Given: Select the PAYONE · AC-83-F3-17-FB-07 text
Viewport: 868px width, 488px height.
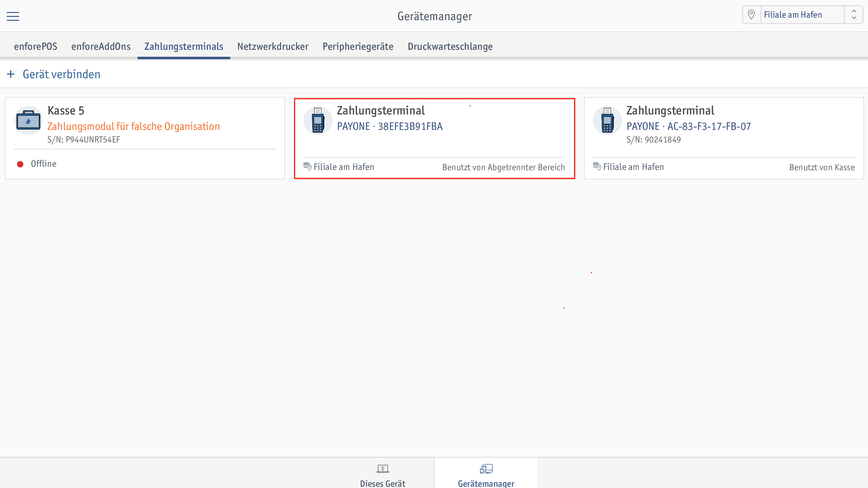Looking at the screenshot, I should click(x=689, y=126).
